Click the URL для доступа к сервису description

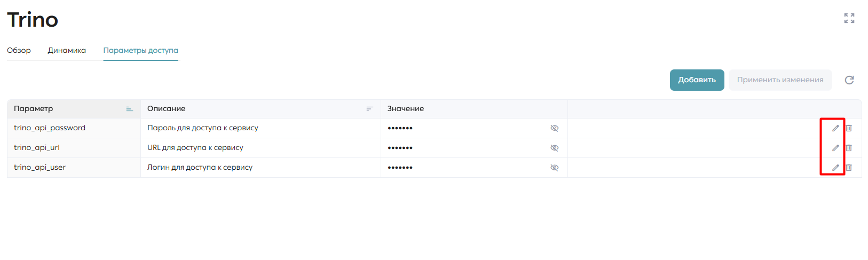(x=195, y=148)
